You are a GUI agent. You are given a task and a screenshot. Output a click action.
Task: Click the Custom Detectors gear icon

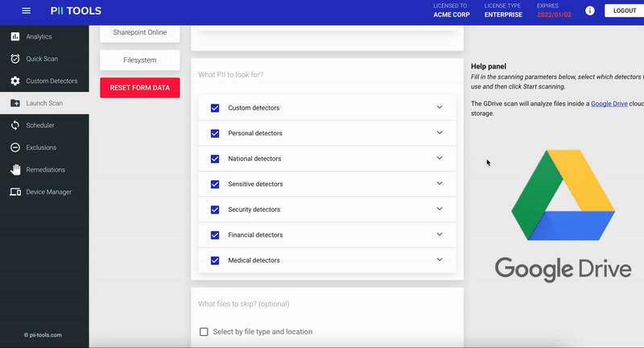pyautogui.click(x=15, y=81)
